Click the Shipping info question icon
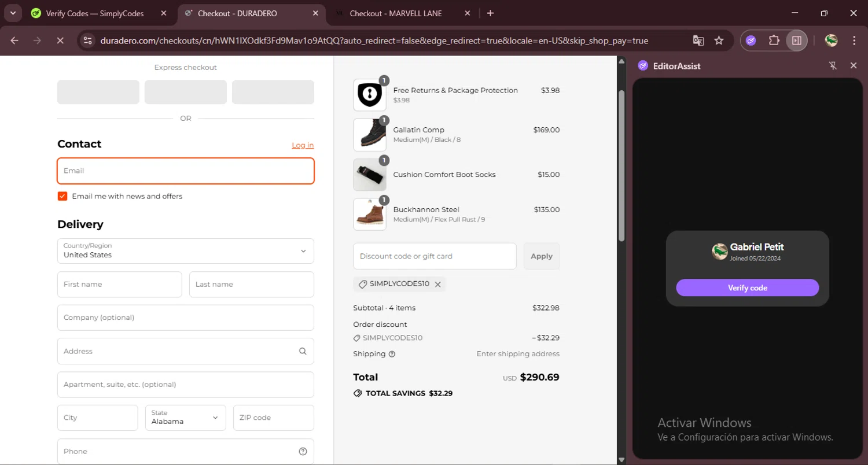Screen dimensions: 868x465 click(x=392, y=354)
